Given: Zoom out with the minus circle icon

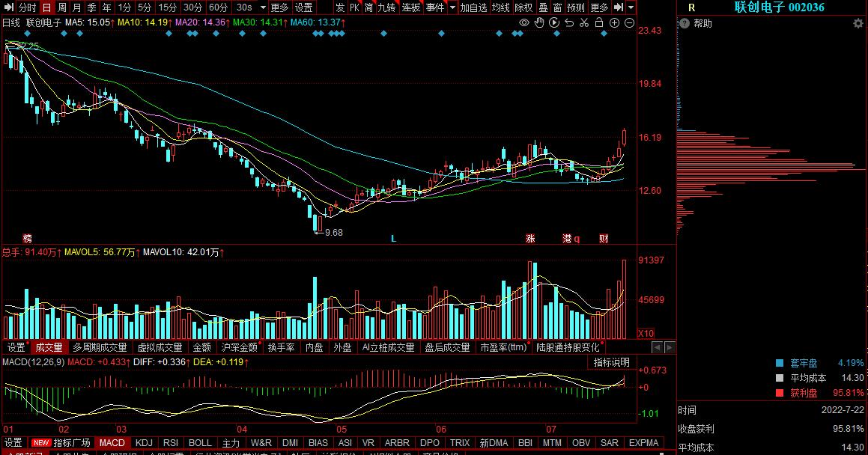Looking at the screenshot, I should tap(629, 22).
